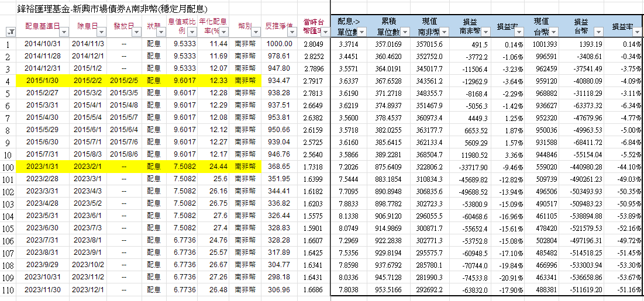644x301 pixels.
Task: Select the 損益台幣 cell -440980.28
Action: pos(581,167)
